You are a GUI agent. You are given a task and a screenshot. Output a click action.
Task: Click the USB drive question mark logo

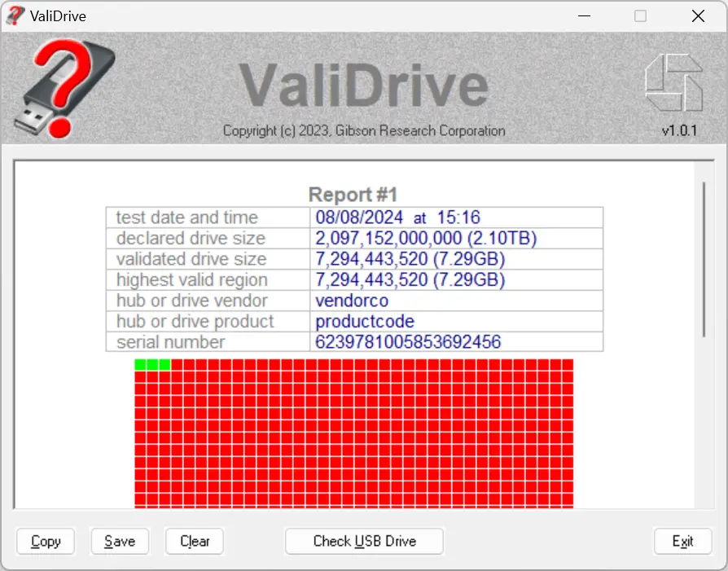pyautogui.click(x=65, y=88)
